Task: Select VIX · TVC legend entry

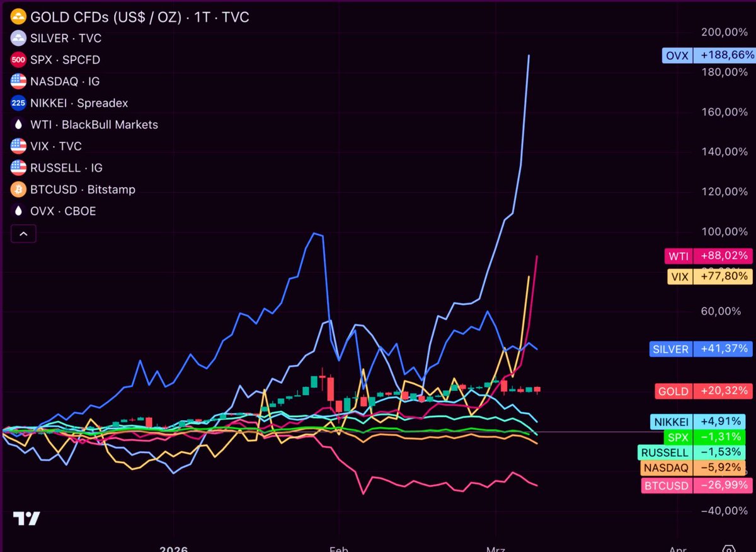Action: [55, 146]
